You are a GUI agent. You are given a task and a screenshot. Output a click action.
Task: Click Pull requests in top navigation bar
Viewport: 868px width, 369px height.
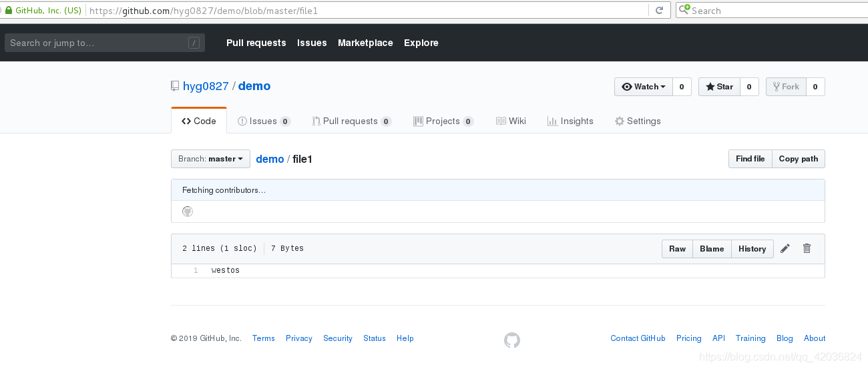tap(256, 43)
